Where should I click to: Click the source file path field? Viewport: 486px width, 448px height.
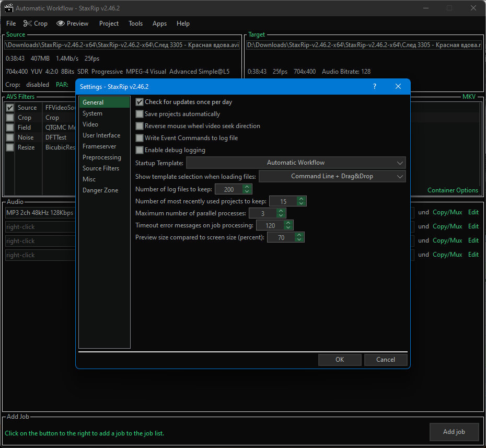(x=122, y=45)
